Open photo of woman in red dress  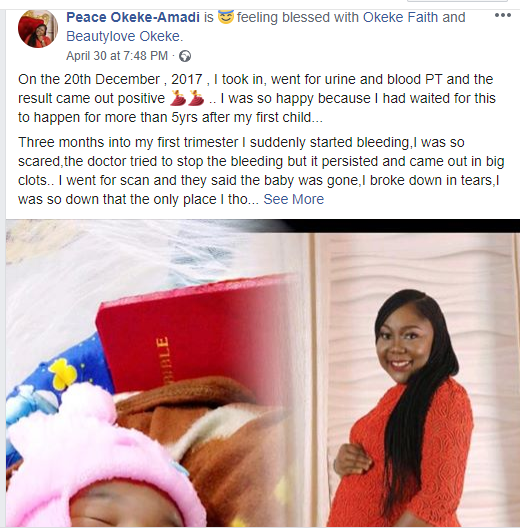tap(415, 380)
